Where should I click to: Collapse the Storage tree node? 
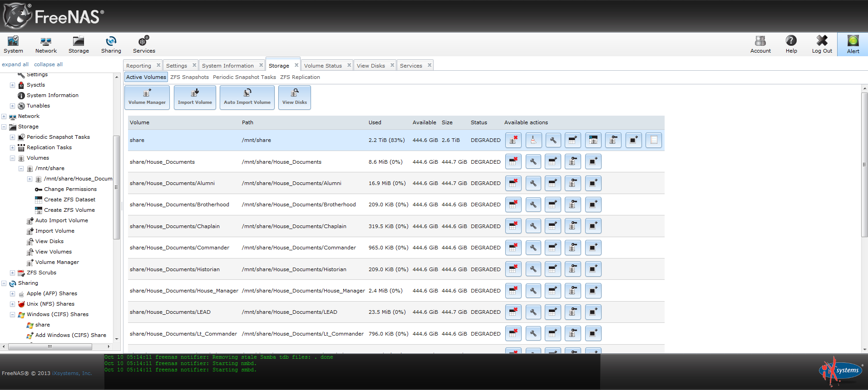click(x=4, y=127)
